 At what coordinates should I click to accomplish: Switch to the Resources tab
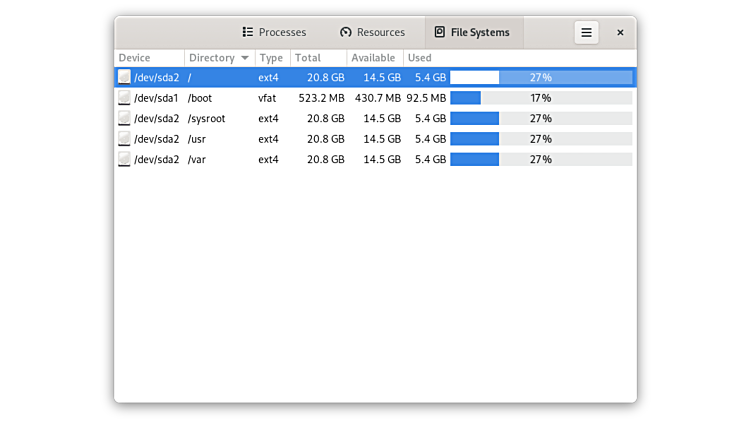372,32
